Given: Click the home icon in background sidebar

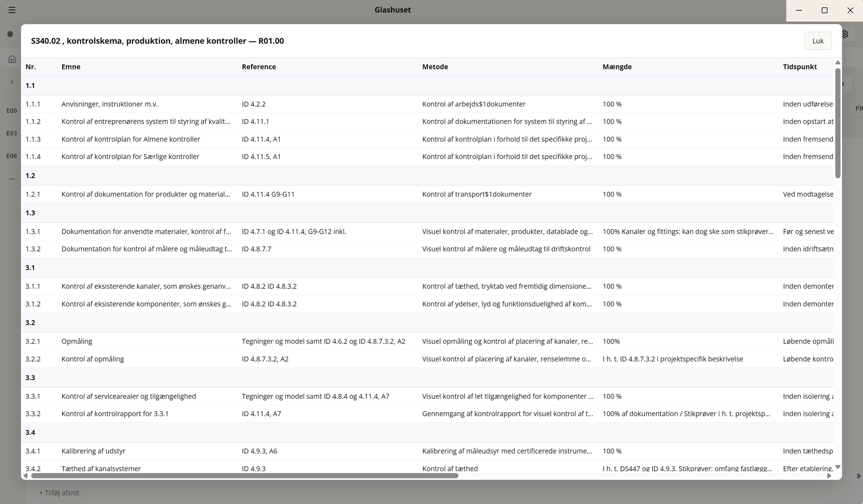Looking at the screenshot, I should (x=12, y=59).
